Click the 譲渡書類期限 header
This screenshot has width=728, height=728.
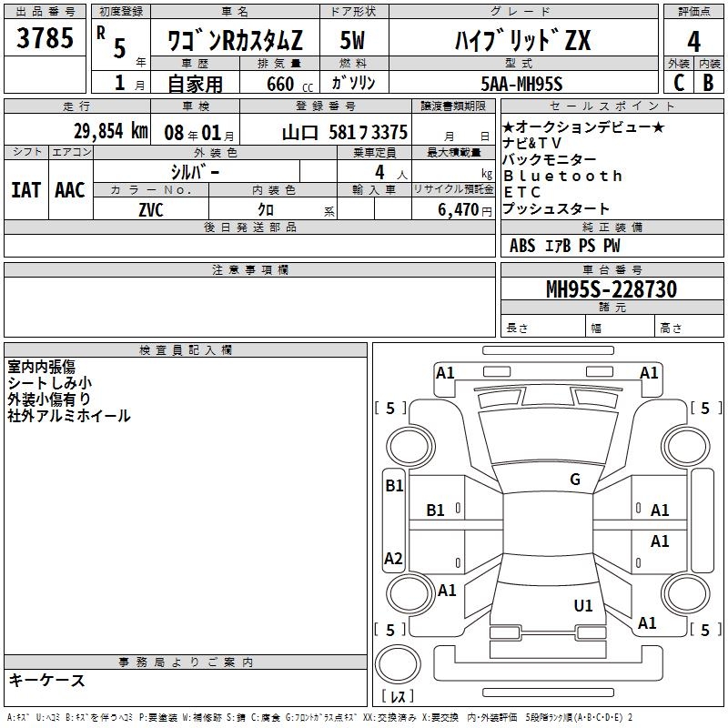point(453,106)
